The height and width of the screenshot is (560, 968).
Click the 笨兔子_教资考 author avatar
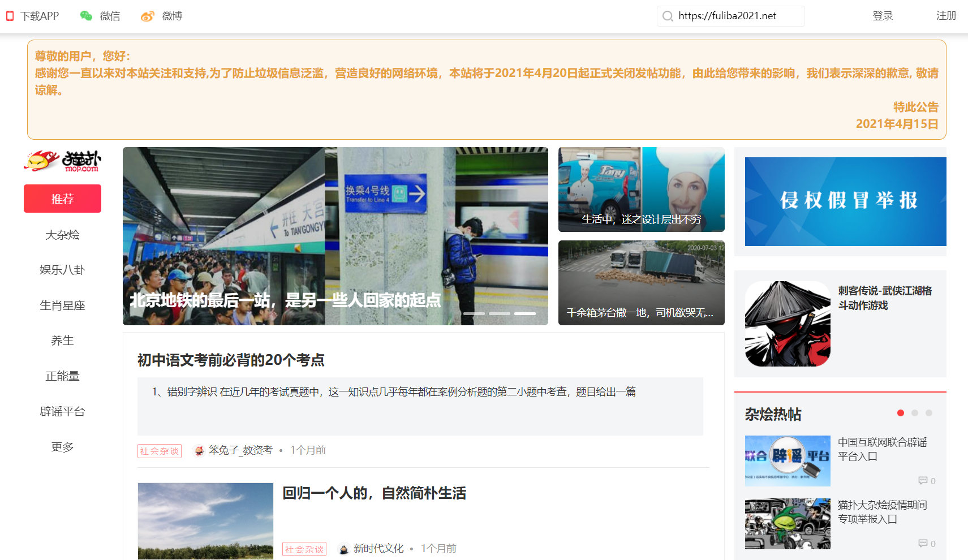point(199,451)
